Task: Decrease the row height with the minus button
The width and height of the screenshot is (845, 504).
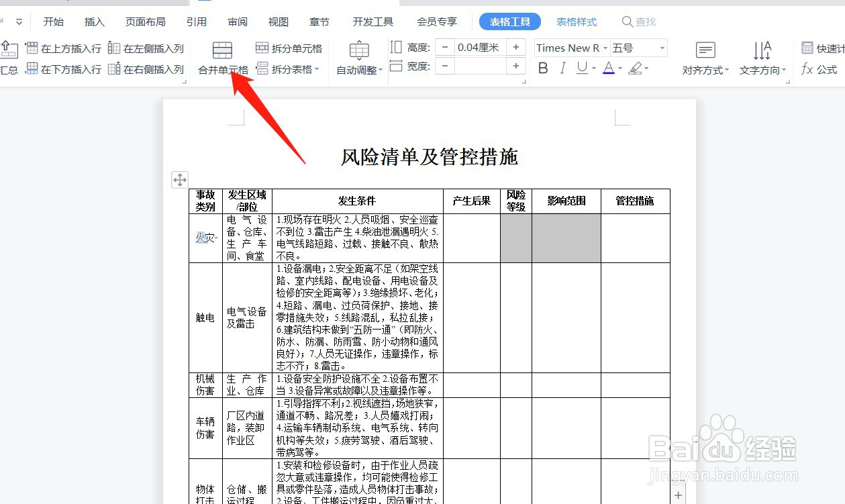Action: [444, 48]
